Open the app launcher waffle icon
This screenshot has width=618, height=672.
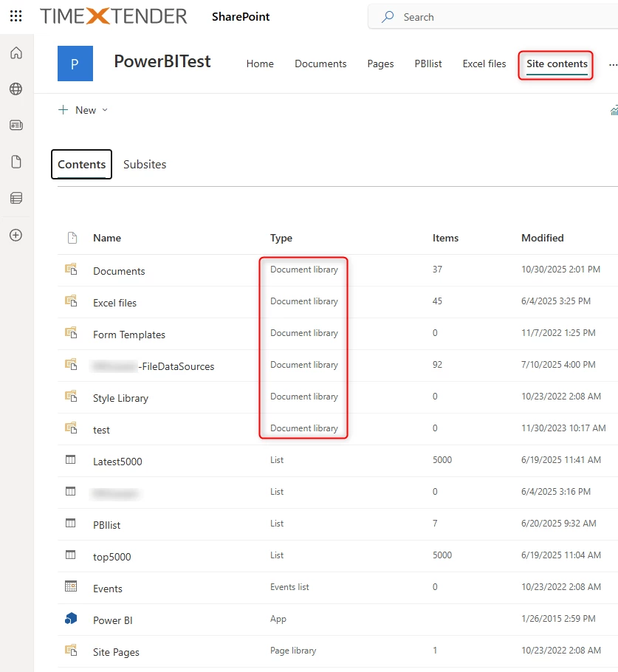pos(16,16)
